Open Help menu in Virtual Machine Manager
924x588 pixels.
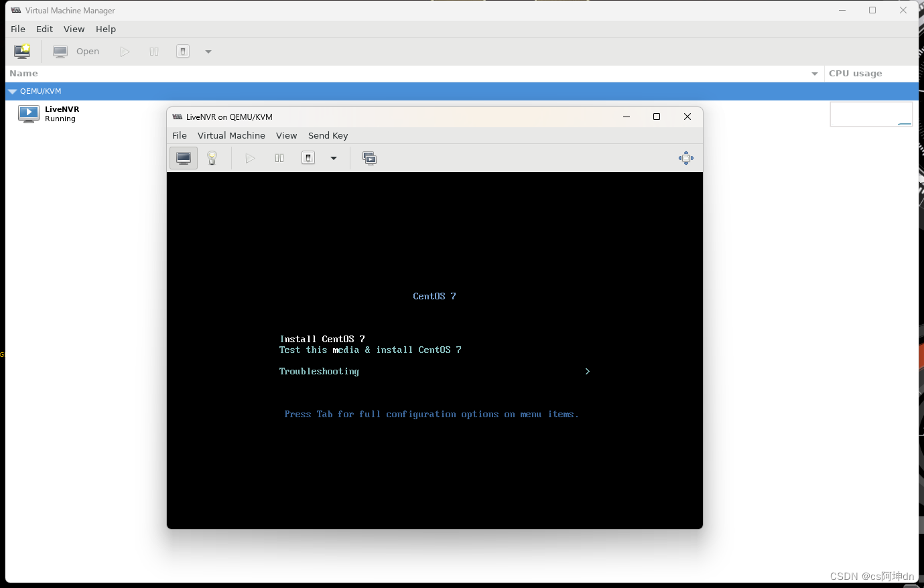[106, 29]
